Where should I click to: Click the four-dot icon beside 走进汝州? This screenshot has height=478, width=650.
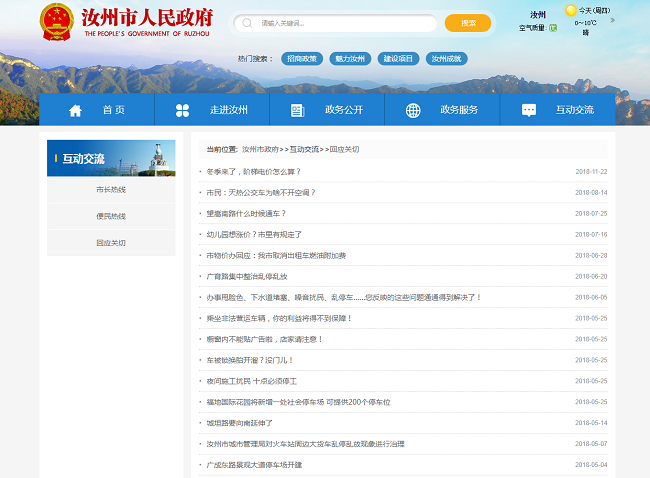point(182,110)
